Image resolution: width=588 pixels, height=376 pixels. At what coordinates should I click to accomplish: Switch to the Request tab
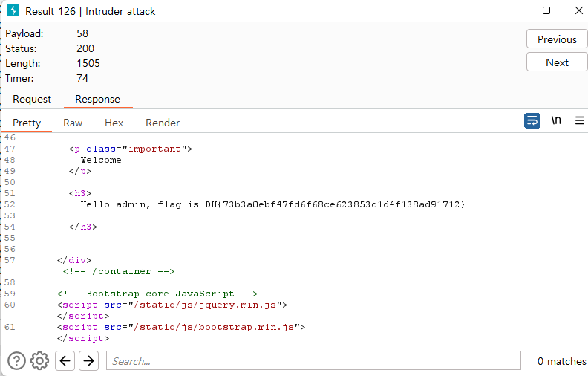32,99
